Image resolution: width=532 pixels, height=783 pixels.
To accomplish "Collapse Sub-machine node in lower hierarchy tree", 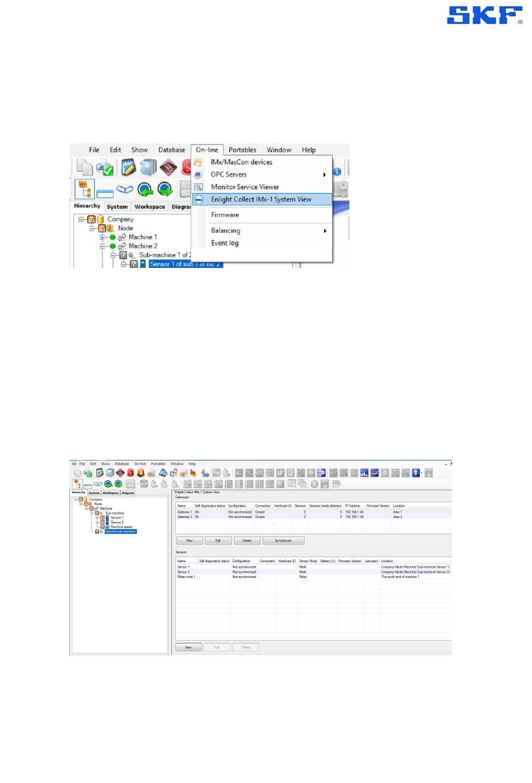I will [x=92, y=513].
